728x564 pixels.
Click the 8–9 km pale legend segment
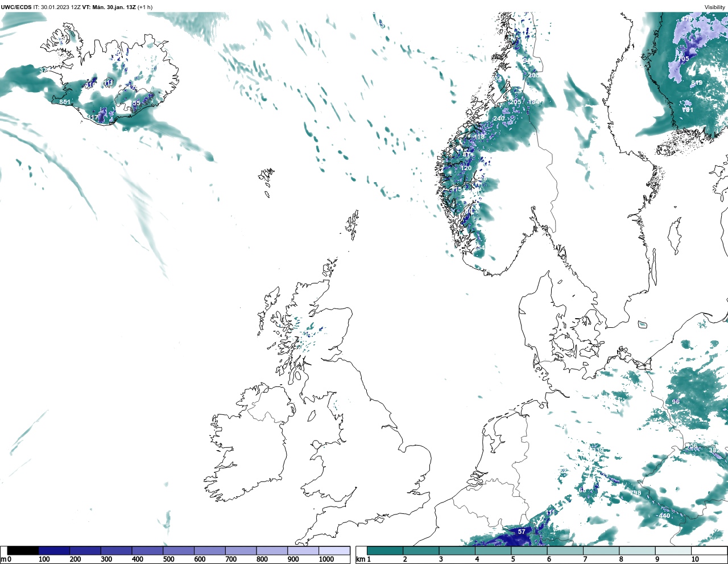point(637,550)
